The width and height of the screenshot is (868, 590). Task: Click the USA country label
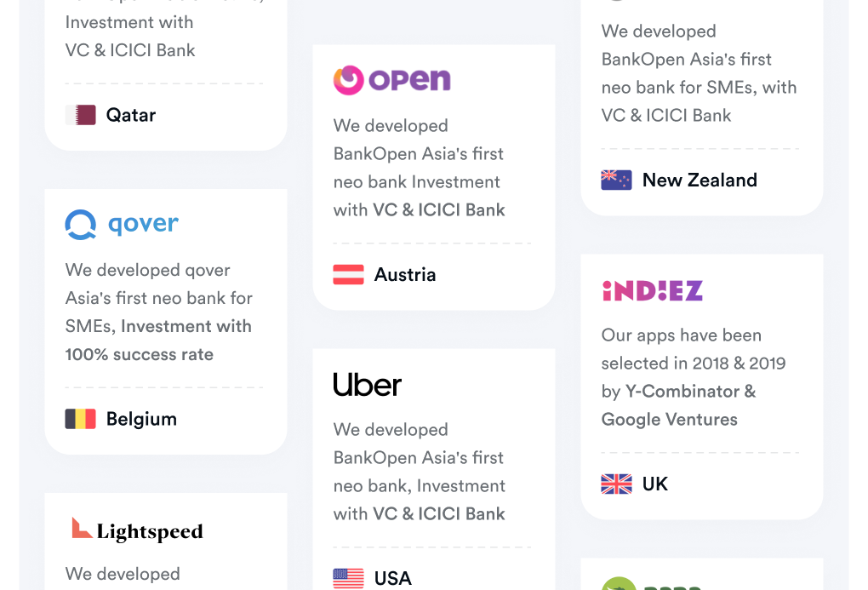pos(393,578)
